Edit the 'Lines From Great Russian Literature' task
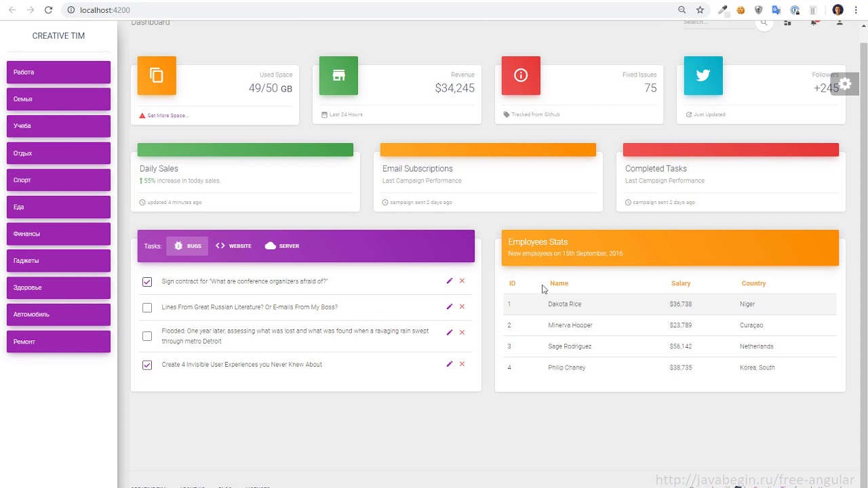The image size is (868, 488). [x=449, y=306]
